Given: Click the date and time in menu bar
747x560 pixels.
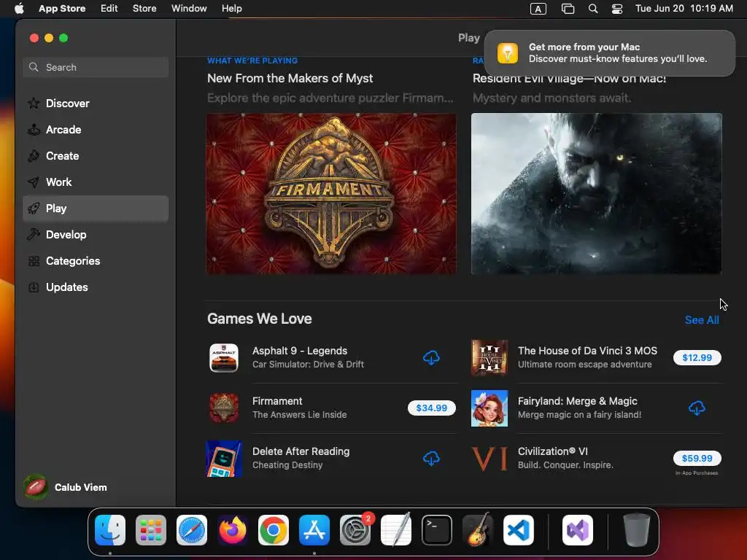Looking at the screenshot, I should click(684, 8).
